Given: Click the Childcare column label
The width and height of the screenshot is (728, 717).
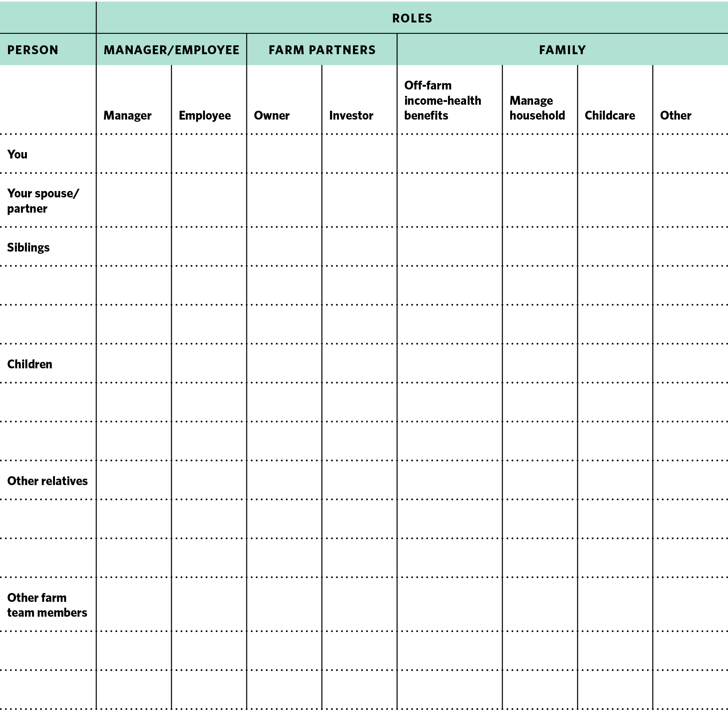Looking at the screenshot, I should [610, 116].
